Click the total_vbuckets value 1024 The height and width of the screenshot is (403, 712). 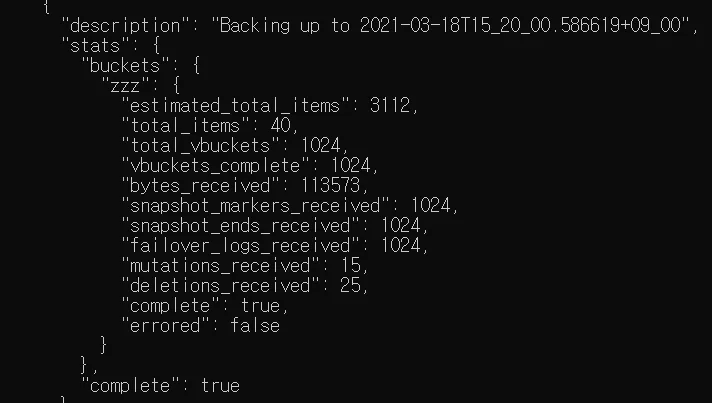tap(321, 146)
